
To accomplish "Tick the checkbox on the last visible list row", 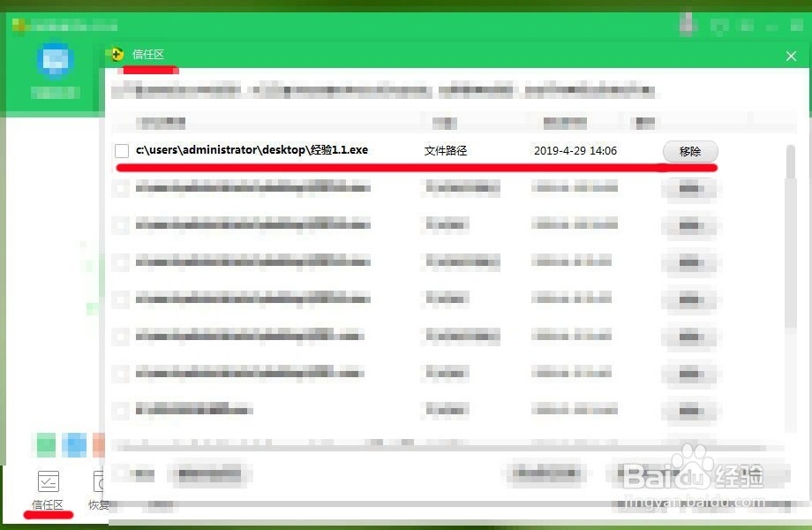I will [121, 410].
